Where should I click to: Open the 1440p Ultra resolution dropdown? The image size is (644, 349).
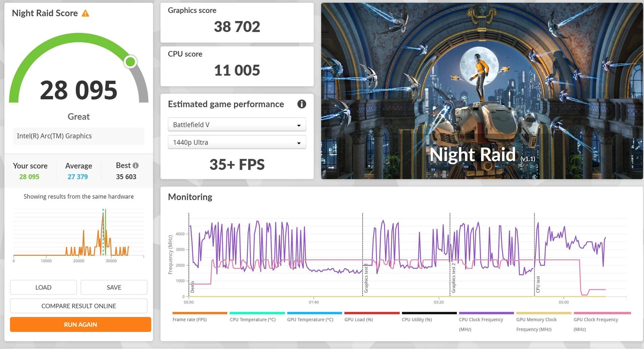[237, 142]
